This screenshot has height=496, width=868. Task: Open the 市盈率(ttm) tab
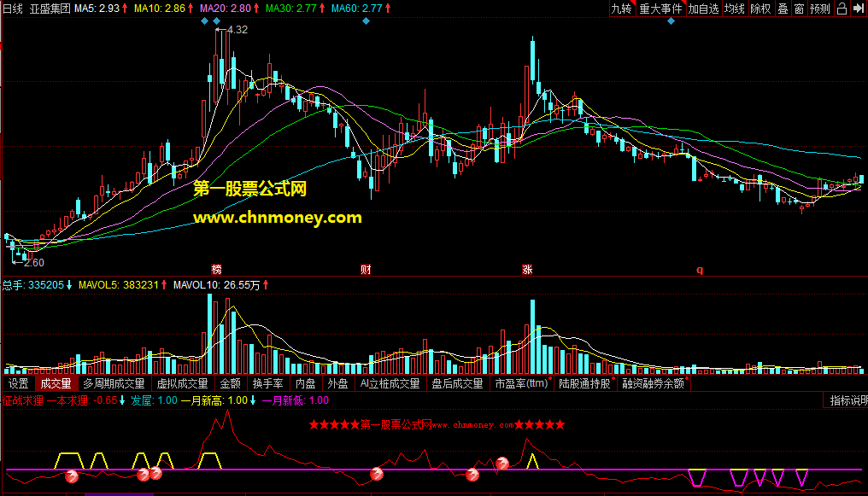point(521,383)
